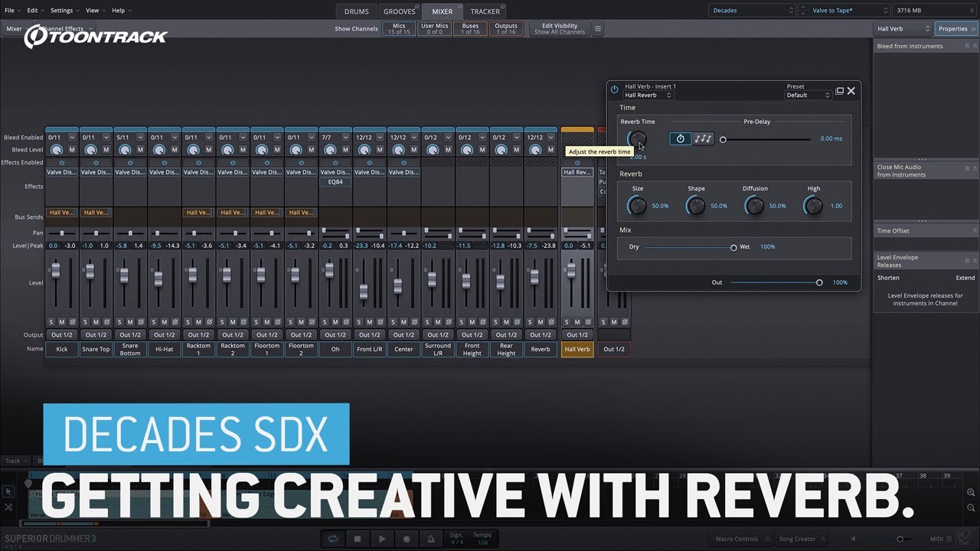Click the loop button in the transport
980x551 pixels.
coord(332,539)
